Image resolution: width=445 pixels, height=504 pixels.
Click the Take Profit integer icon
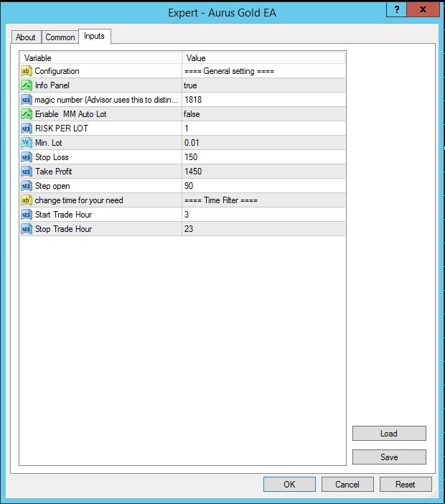coord(27,172)
